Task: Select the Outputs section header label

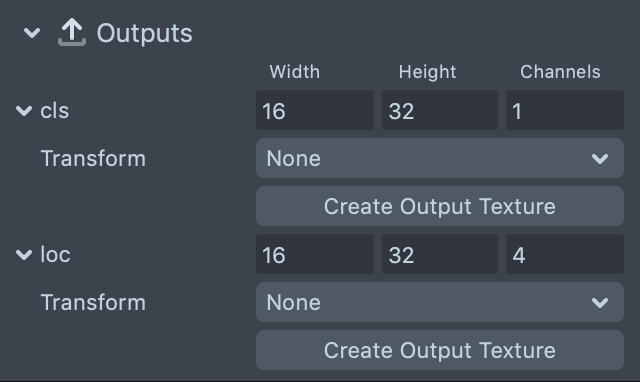Action: (x=144, y=33)
